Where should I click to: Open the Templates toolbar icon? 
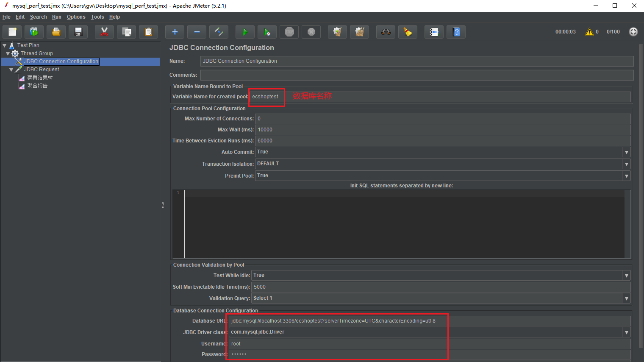34,32
